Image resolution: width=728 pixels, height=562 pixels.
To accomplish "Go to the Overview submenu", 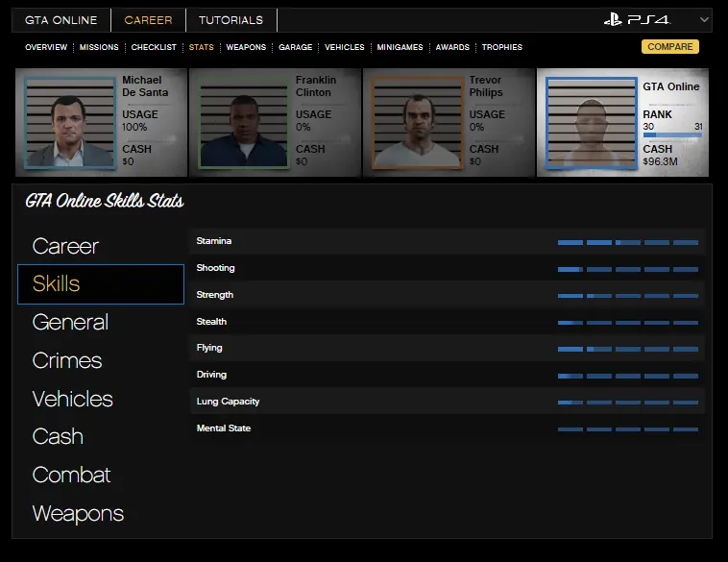I will [46, 47].
